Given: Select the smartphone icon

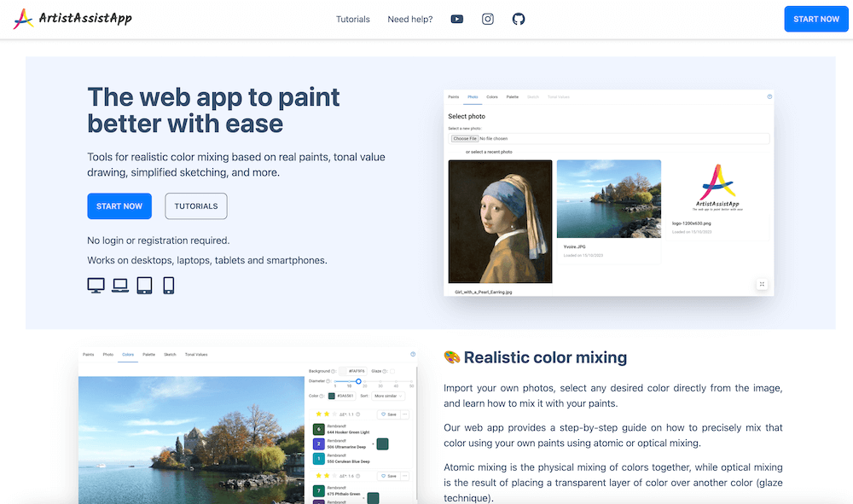Looking at the screenshot, I should (x=167, y=285).
